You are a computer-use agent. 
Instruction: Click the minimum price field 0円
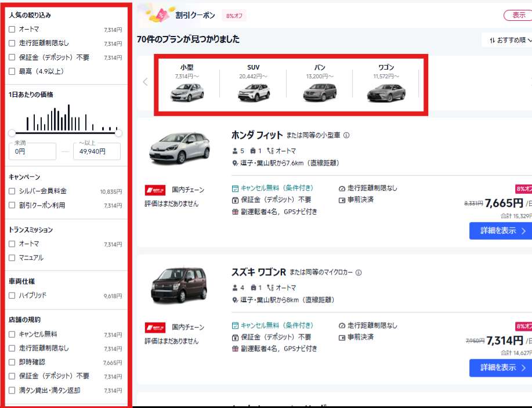(32, 151)
